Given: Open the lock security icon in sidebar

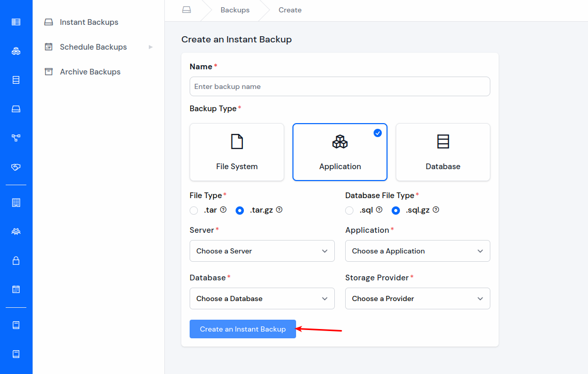Looking at the screenshot, I should click(16, 261).
